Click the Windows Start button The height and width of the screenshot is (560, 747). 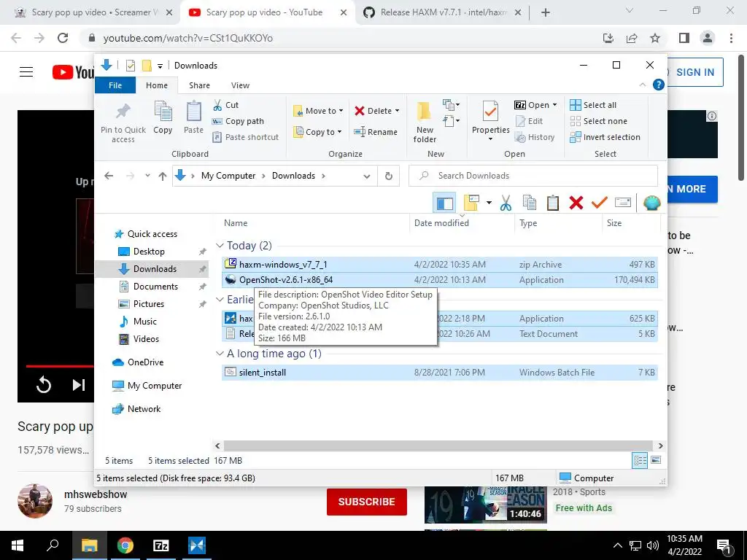pos(18,545)
